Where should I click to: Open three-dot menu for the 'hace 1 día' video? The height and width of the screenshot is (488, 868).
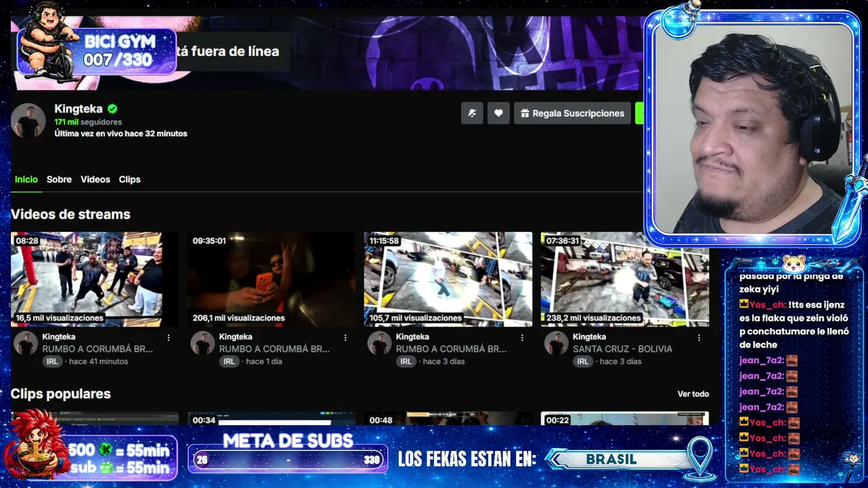[345, 338]
